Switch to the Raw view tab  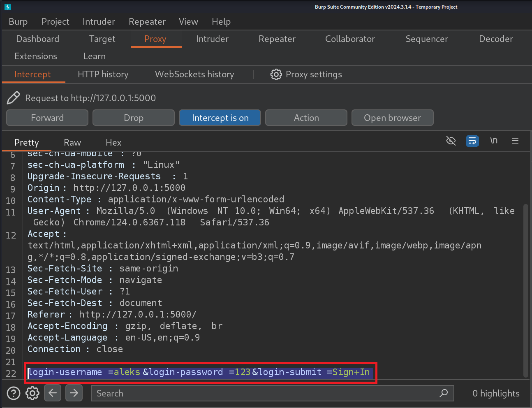point(72,142)
